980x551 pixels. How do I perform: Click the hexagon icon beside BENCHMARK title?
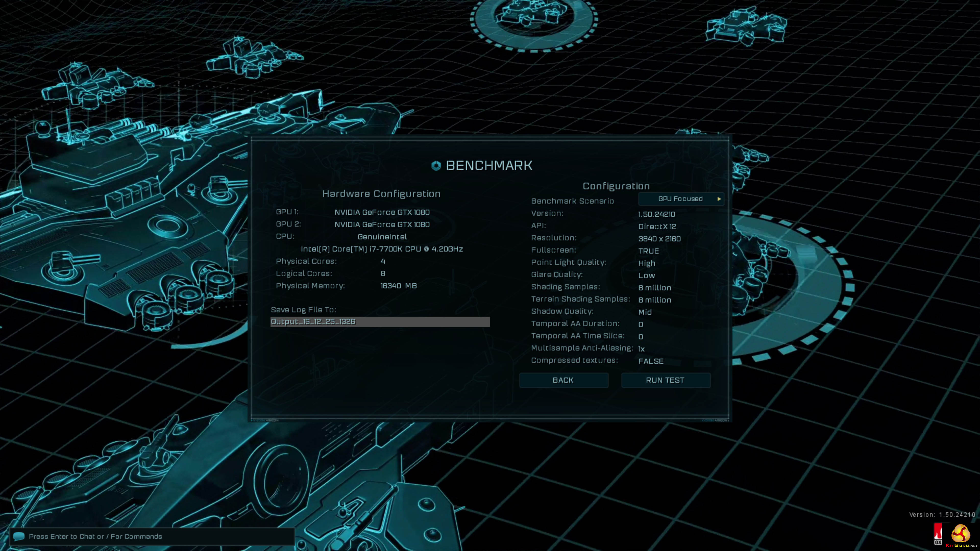click(436, 165)
